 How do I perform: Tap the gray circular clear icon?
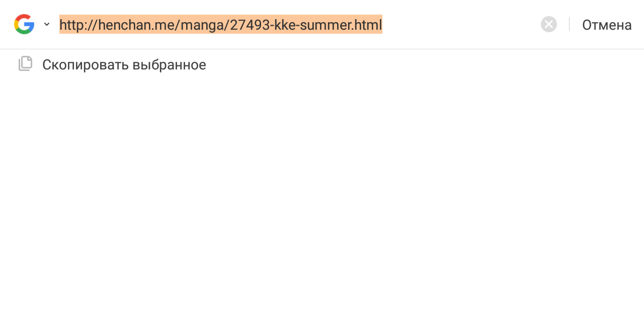pyautogui.click(x=549, y=24)
